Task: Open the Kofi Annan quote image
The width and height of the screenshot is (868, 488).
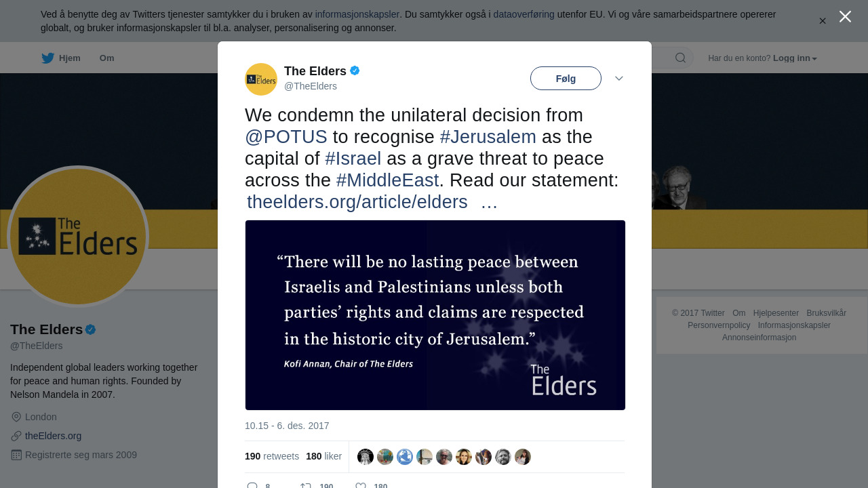Action: tap(435, 315)
